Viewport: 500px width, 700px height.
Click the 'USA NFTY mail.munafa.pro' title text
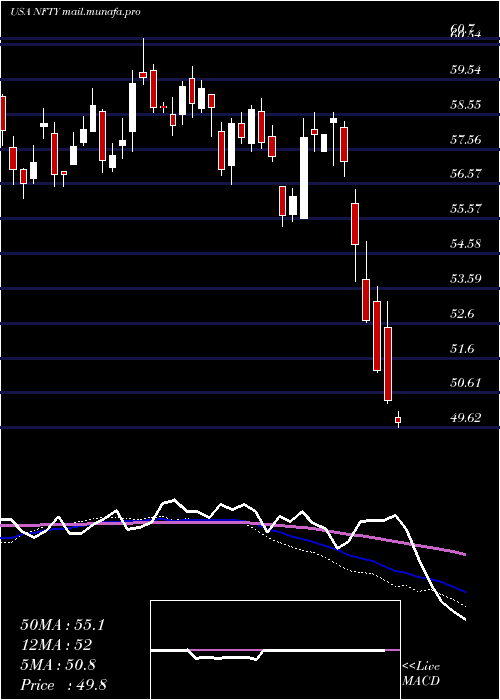(75, 12)
